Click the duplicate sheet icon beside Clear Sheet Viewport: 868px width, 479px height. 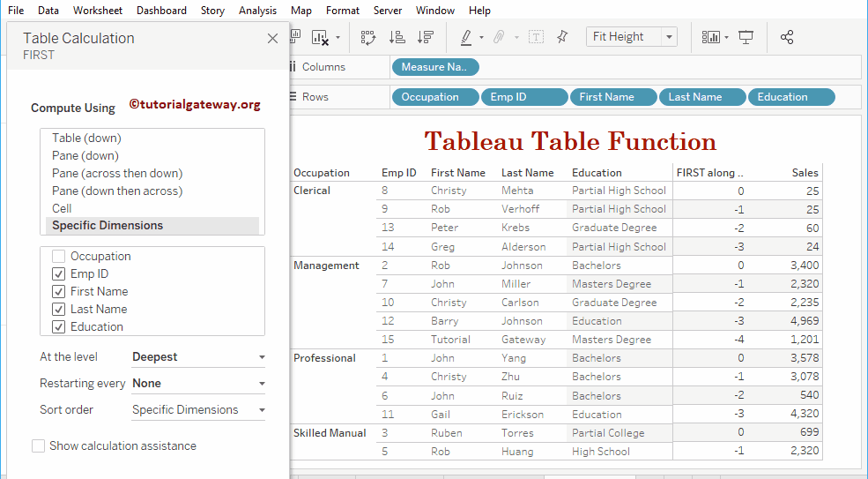295,36
